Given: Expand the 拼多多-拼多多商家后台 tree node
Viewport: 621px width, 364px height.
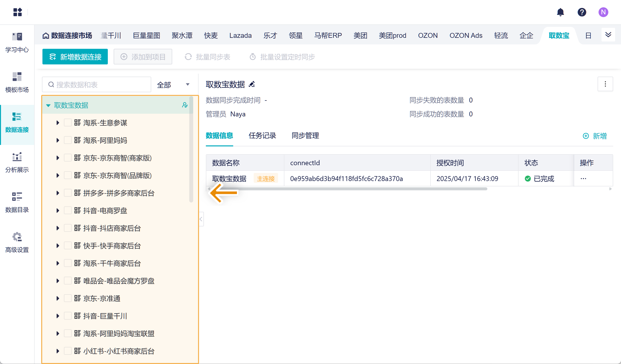Looking at the screenshot, I should (58, 193).
